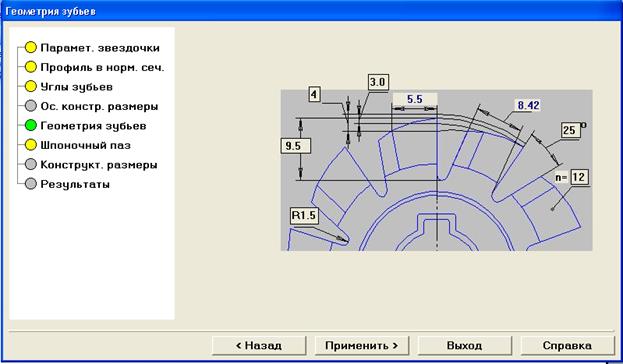623x364 pixels.
Task: Go to the Шпоночный паз step
Action: 85,145
